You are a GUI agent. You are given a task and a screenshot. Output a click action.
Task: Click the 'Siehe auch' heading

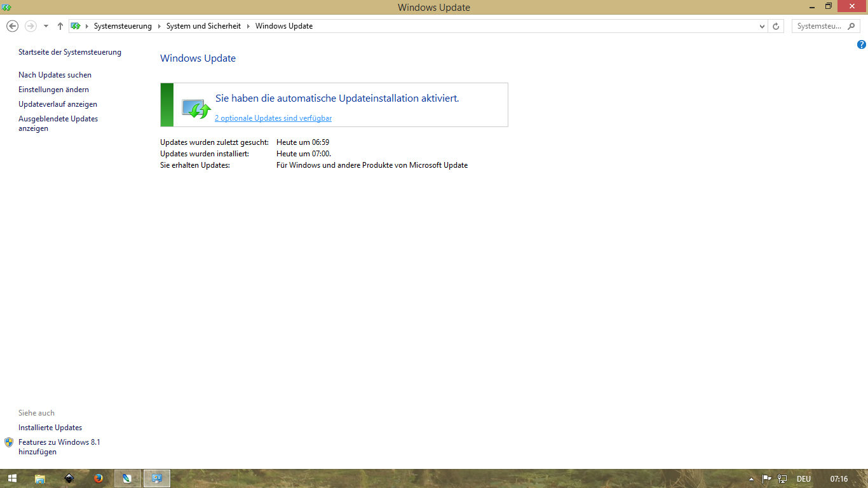(36, 413)
